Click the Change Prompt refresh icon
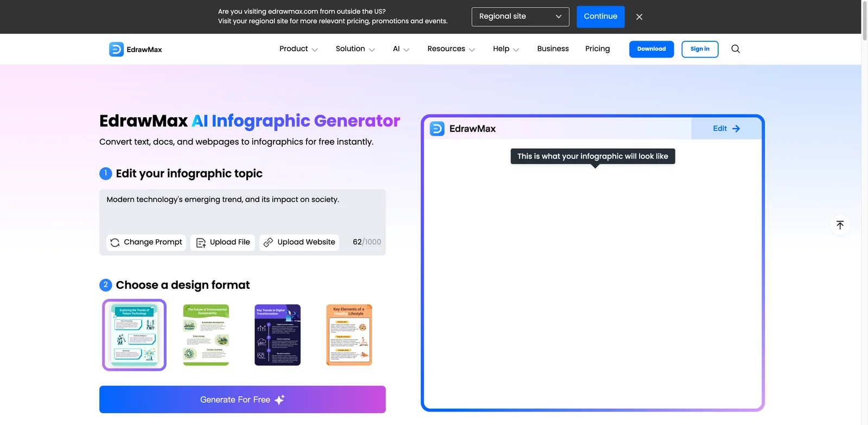Image resolution: width=868 pixels, height=425 pixels. [115, 243]
